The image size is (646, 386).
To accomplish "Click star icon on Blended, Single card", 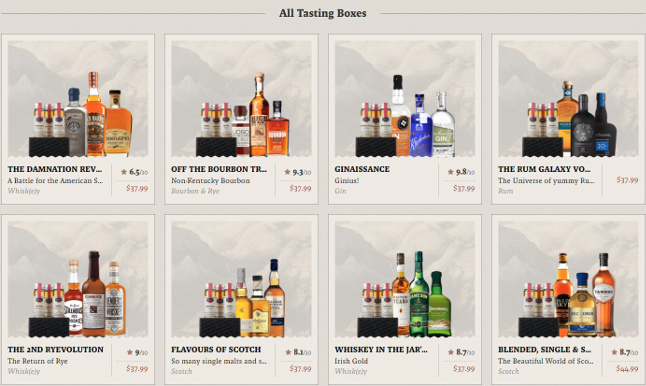I will click(x=614, y=352).
